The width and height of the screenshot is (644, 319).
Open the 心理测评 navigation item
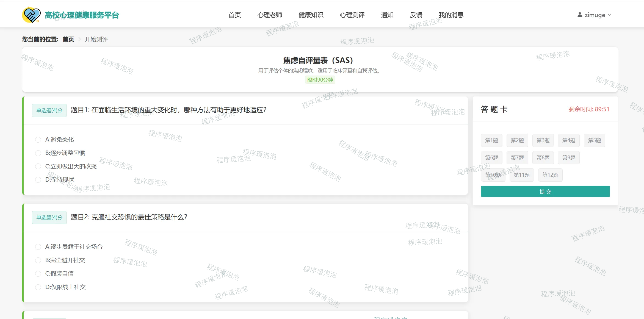[x=352, y=15]
